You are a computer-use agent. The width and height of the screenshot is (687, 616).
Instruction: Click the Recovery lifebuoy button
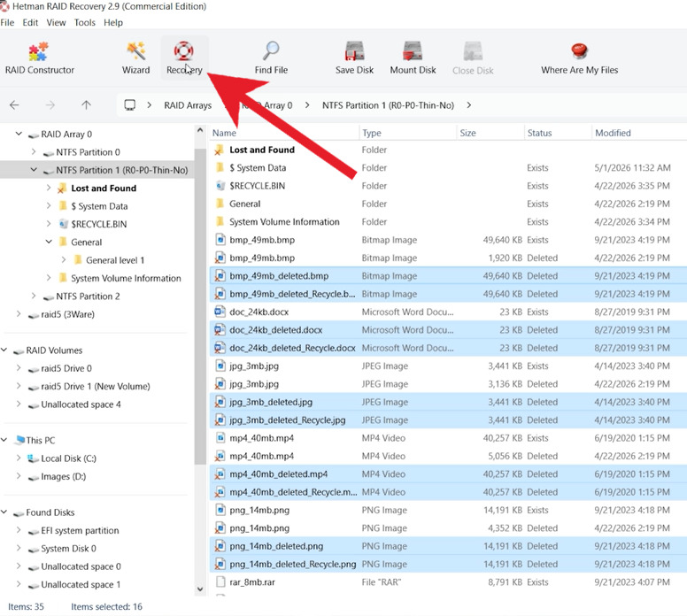point(184,58)
